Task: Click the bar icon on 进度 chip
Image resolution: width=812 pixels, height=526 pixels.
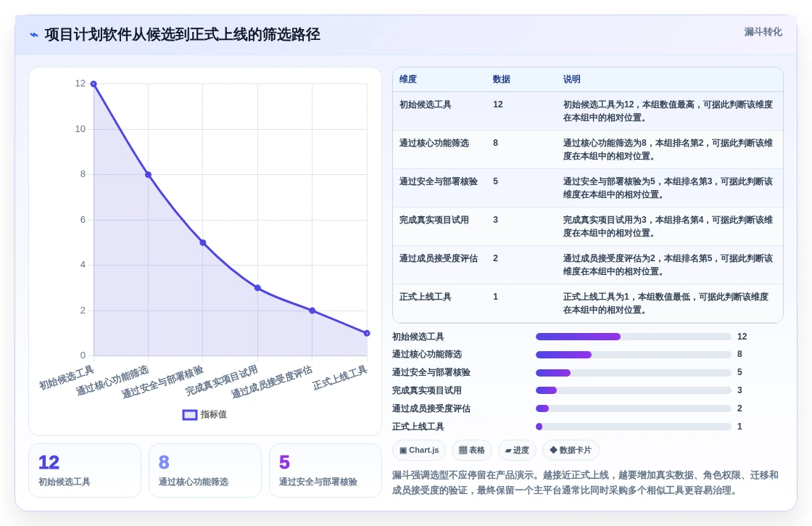Action: click(508, 451)
